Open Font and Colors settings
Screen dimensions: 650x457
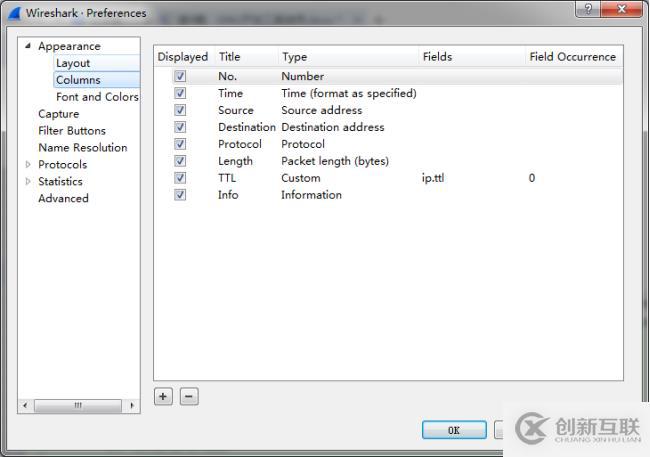[97, 97]
